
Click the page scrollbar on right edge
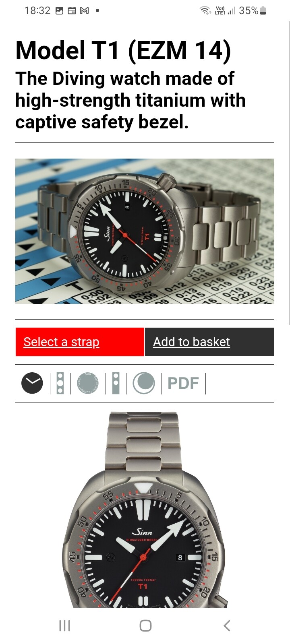click(x=289, y=173)
